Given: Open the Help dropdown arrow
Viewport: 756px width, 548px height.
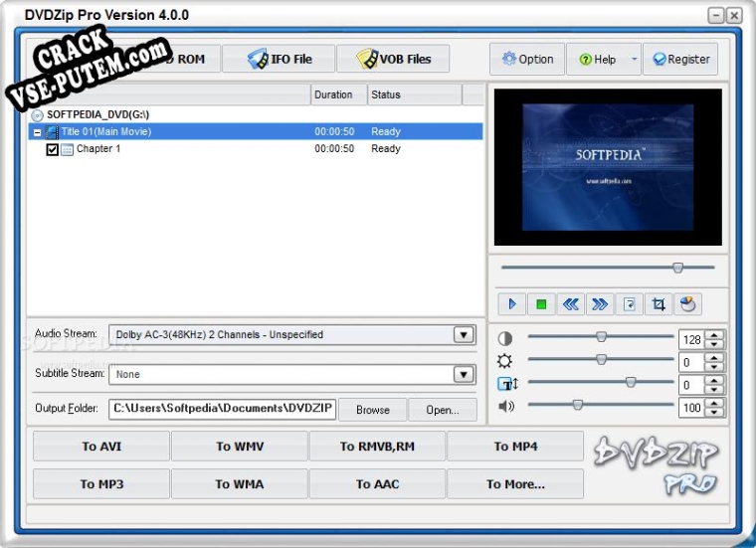Looking at the screenshot, I should [634, 60].
